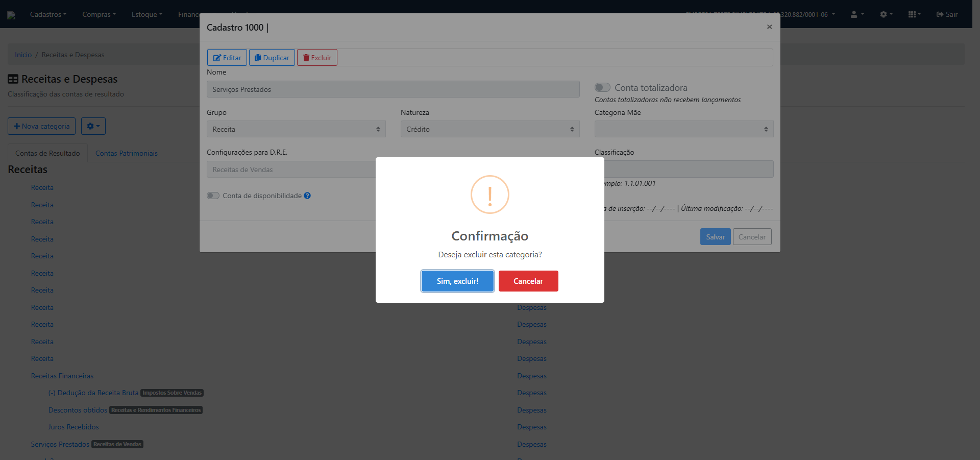
Task: Open the user profile icon menu
Action: (x=857, y=14)
